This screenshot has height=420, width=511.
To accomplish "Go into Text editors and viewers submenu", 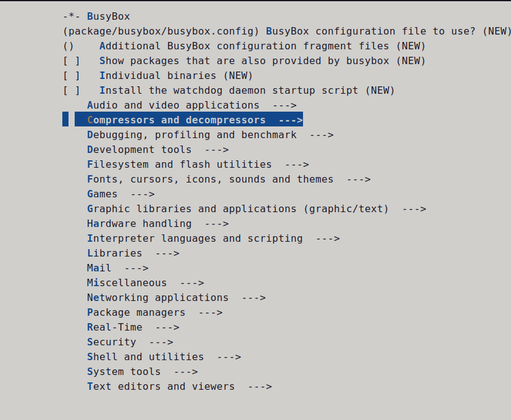I will pos(180,387).
